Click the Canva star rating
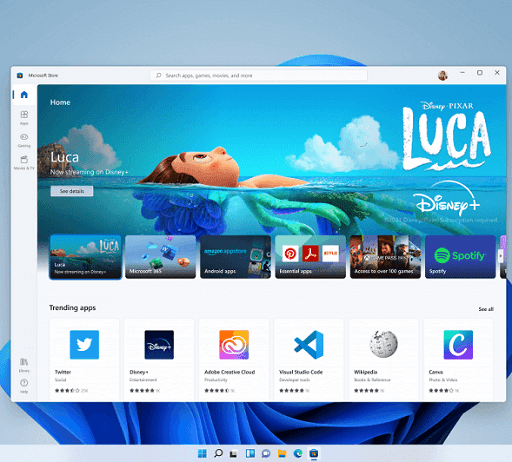 [441, 390]
